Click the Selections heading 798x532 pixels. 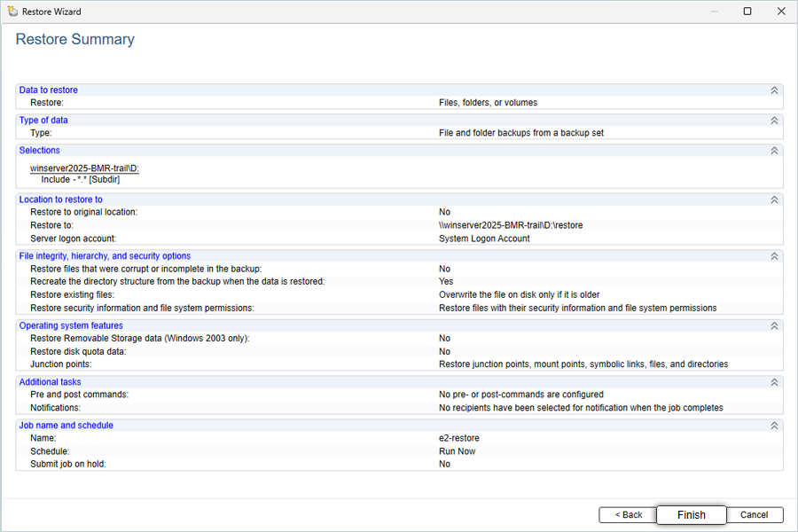[x=39, y=150]
